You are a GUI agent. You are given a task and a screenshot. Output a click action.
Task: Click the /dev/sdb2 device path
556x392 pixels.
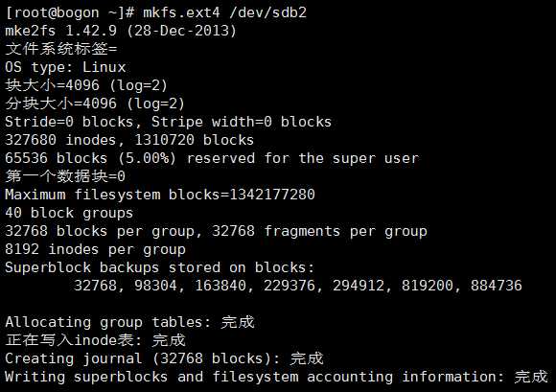[268, 12]
